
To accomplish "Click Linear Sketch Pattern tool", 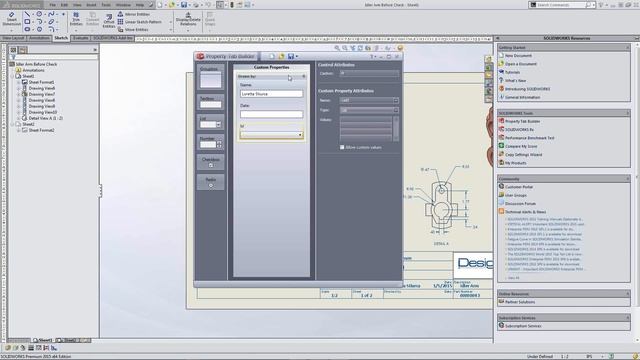I will pyautogui.click(x=139, y=22).
